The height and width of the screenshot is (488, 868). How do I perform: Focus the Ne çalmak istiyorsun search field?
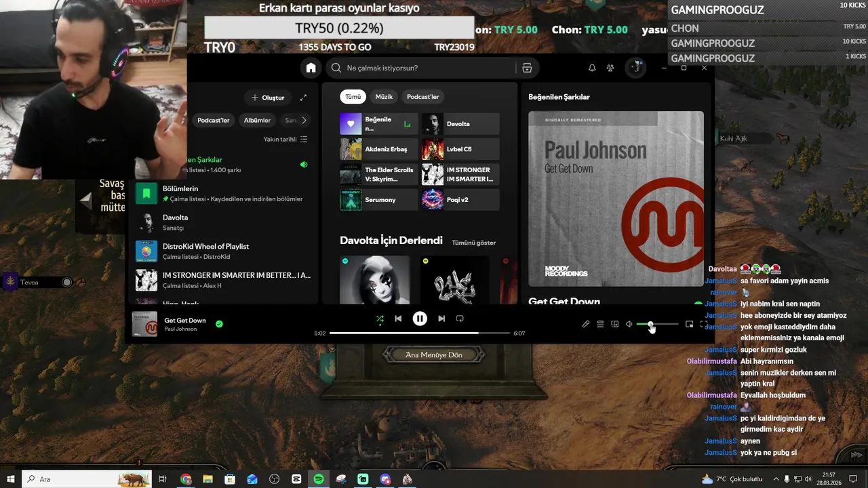click(420, 68)
